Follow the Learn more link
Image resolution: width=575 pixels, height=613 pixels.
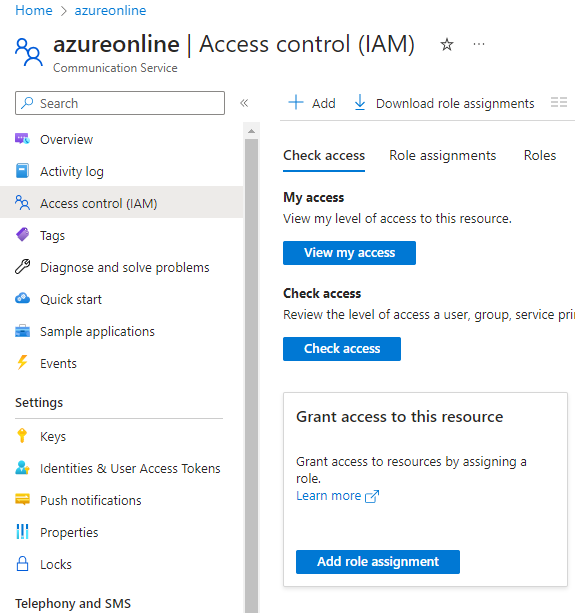(x=329, y=496)
